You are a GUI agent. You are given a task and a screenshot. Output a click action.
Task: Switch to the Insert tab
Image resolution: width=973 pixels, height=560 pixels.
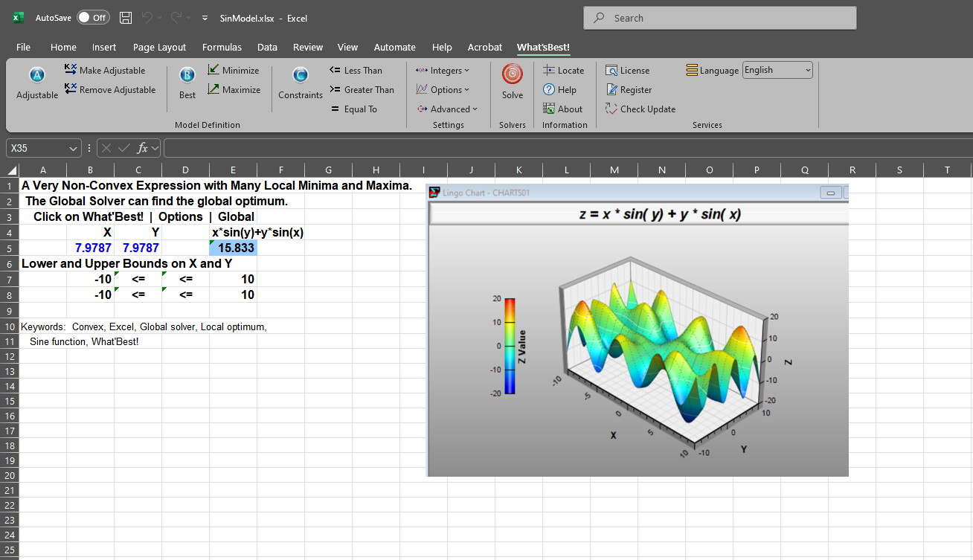point(104,47)
